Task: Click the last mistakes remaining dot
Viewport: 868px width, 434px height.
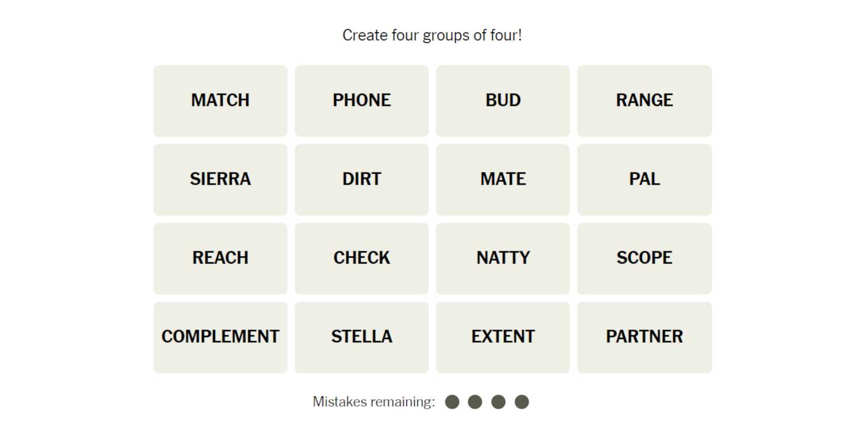Action: point(521,402)
